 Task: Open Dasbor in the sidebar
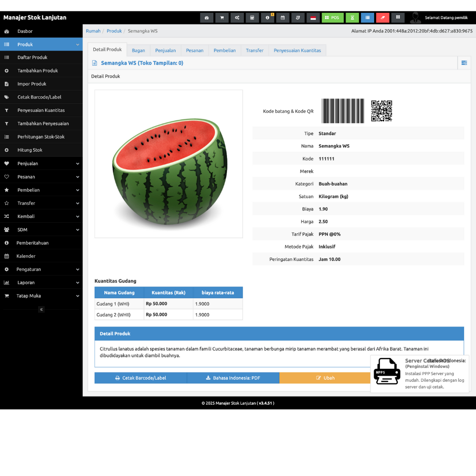[x=41, y=31]
